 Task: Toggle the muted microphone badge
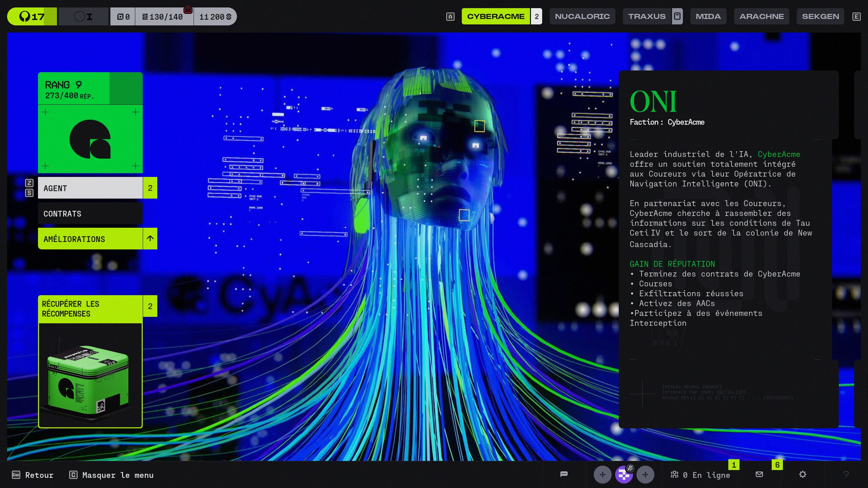point(630,468)
